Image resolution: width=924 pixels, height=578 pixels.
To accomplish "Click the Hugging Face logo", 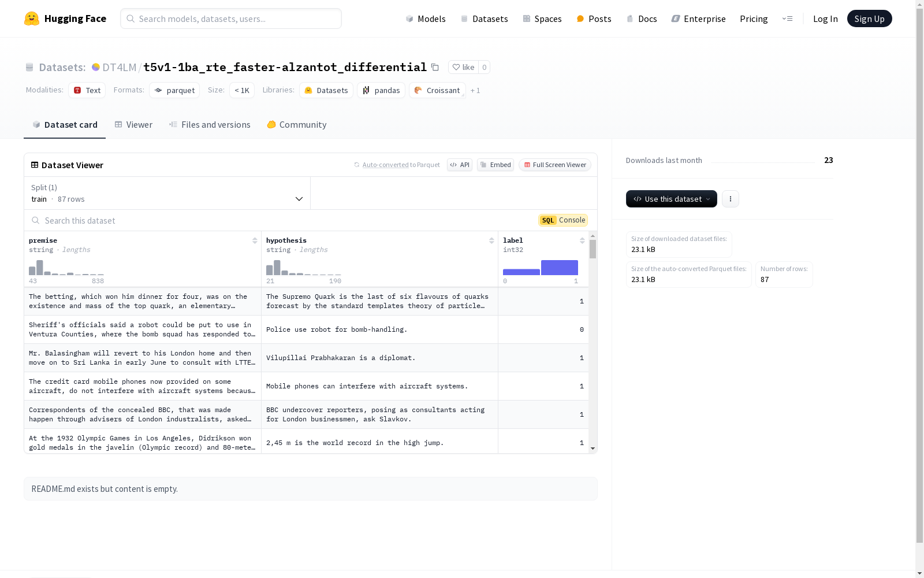I will coord(65,18).
